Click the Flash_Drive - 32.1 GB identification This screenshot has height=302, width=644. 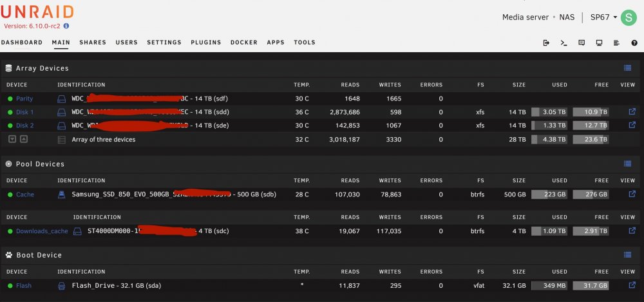coord(116,285)
